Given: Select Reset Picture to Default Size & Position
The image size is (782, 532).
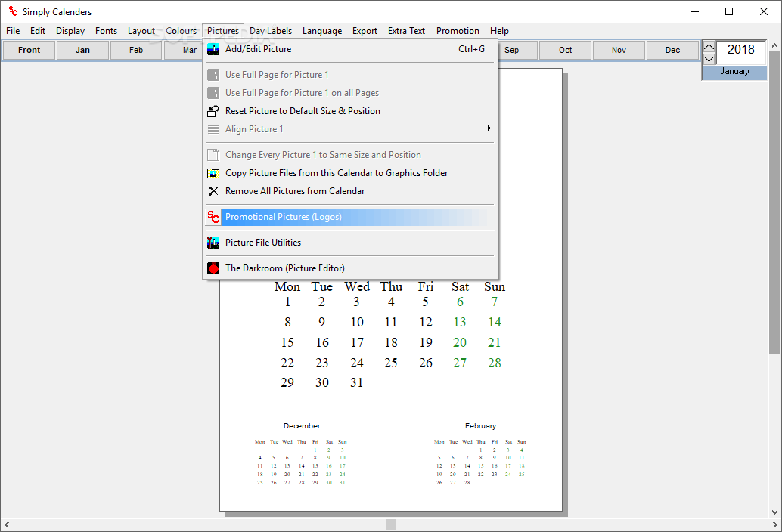Looking at the screenshot, I should (350, 111).
